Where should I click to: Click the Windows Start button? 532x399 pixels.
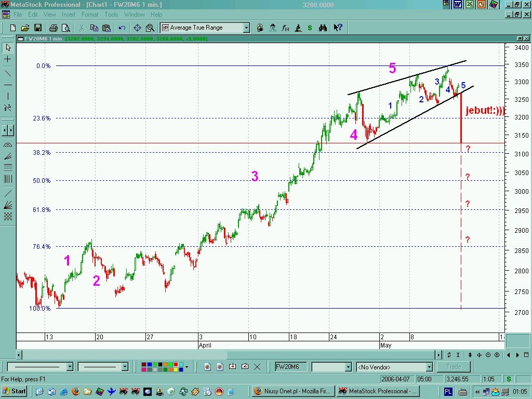[x=14, y=391]
